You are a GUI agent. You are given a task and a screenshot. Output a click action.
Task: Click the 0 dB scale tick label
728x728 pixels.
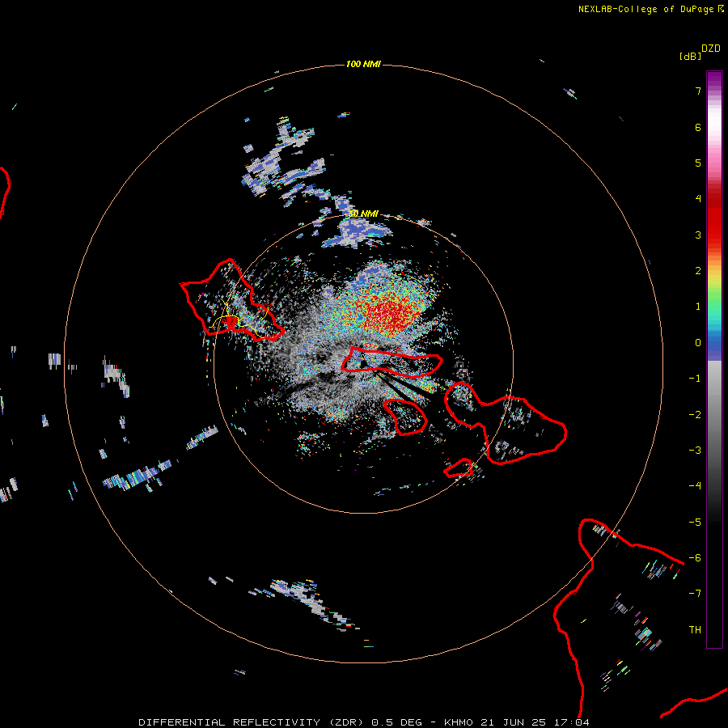pyautogui.click(x=698, y=343)
